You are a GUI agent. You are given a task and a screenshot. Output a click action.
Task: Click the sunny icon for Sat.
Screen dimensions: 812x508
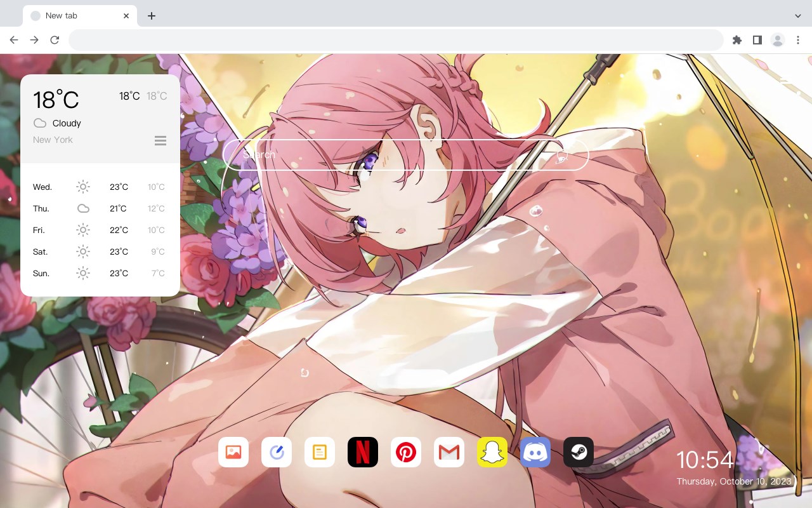point(83,251)
